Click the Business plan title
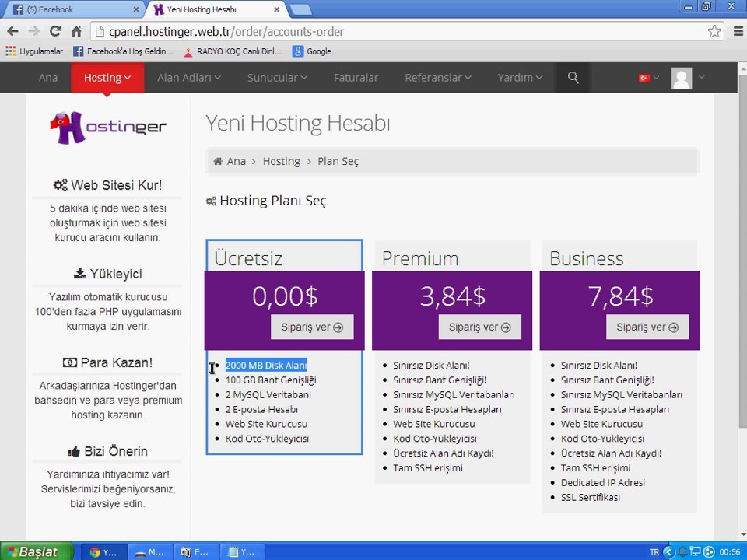 [x=587, y=258]
